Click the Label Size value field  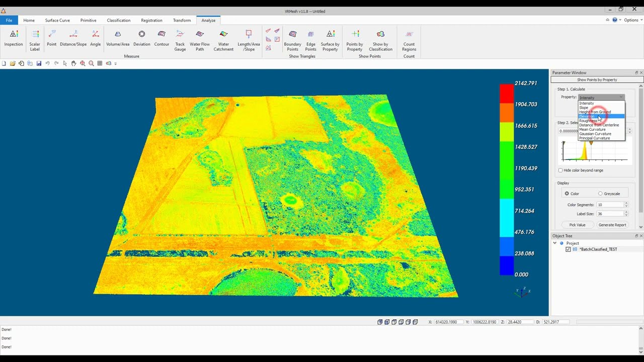coord(610,214)
